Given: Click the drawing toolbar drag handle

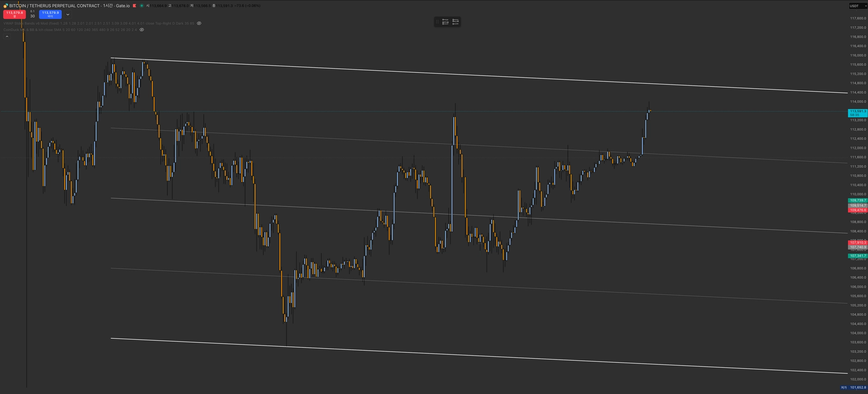Looking at the screenshot, I should point(437,22).
